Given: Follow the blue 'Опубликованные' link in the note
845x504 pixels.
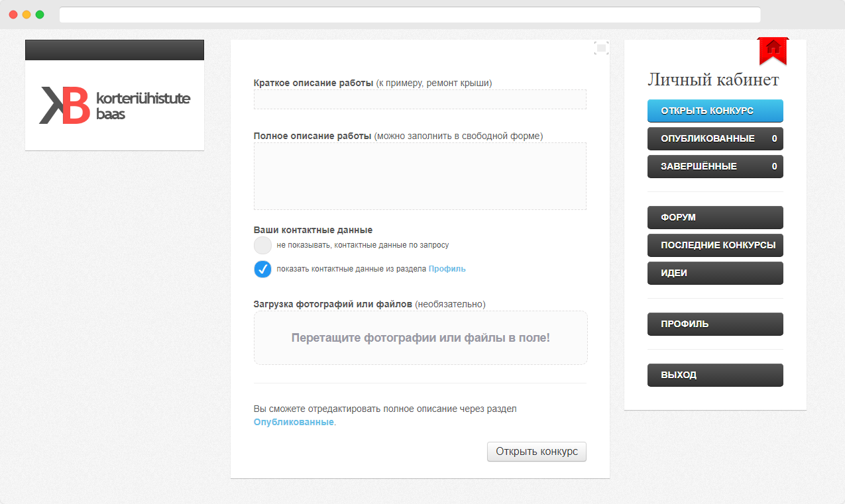Looking at the screenshot, I should click(294, 422).
